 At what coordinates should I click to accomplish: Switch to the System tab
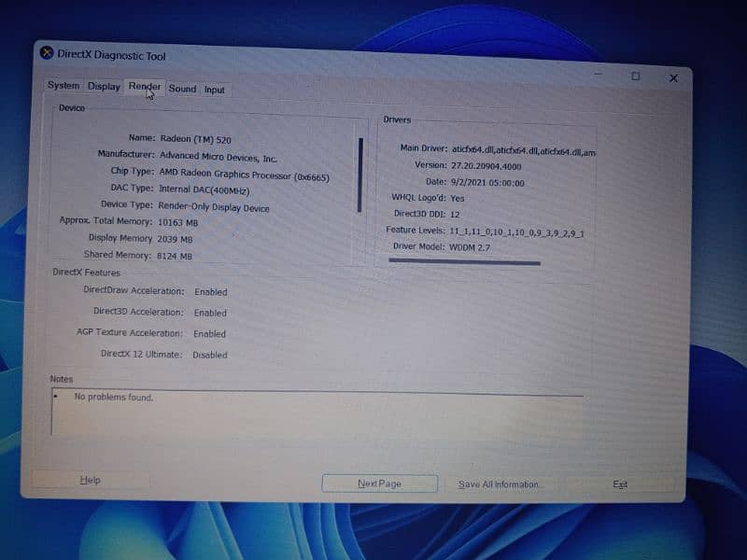[x=63, y=86]
